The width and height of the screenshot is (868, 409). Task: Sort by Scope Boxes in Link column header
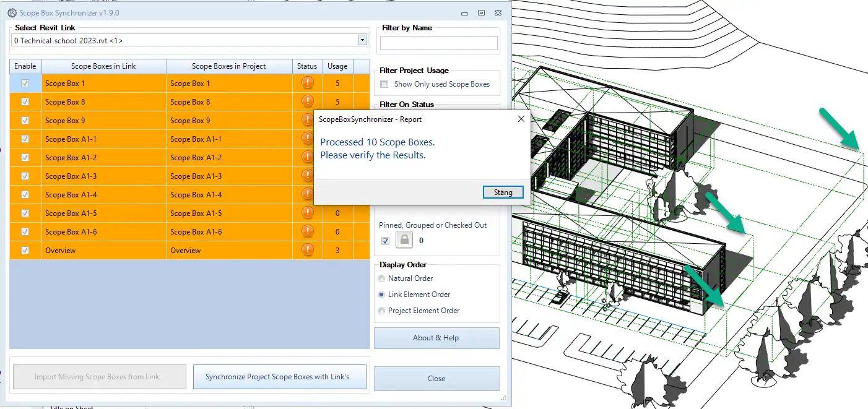point(104,66)
